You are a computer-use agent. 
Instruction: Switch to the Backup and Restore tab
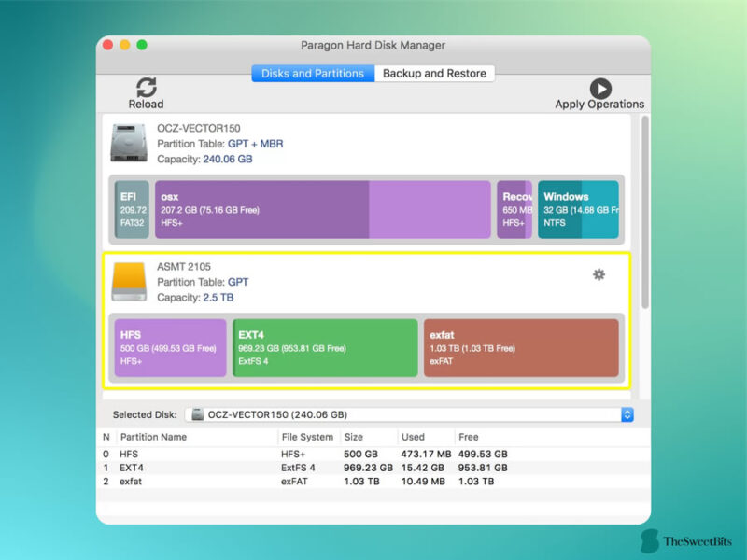(434, 73)
